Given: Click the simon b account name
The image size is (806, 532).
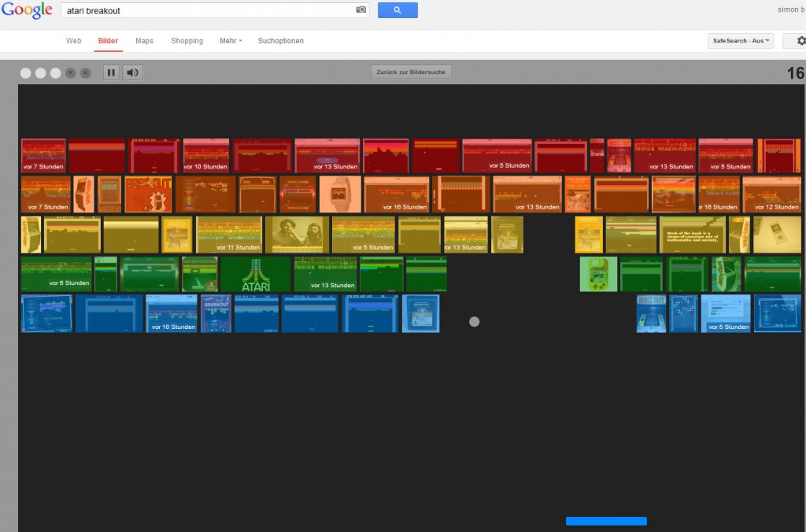Looking at the screenshot, I should (x=788, y=11).
